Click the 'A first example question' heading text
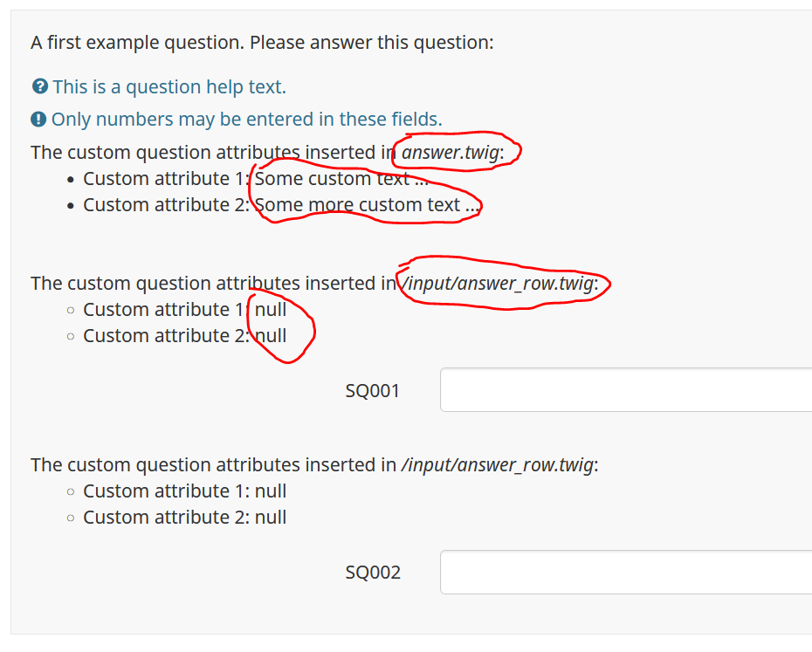 pos(262,42)
